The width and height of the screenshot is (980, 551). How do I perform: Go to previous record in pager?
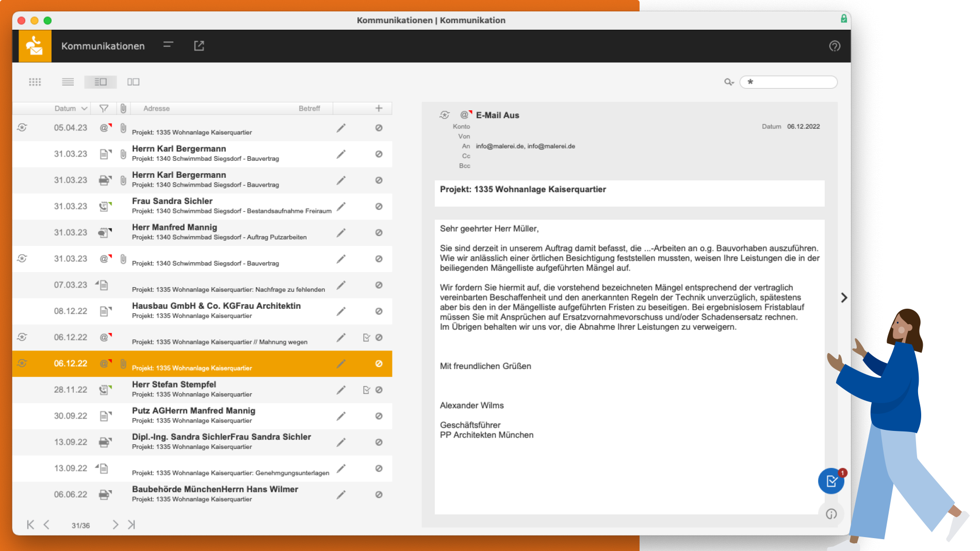click(46, 525)
